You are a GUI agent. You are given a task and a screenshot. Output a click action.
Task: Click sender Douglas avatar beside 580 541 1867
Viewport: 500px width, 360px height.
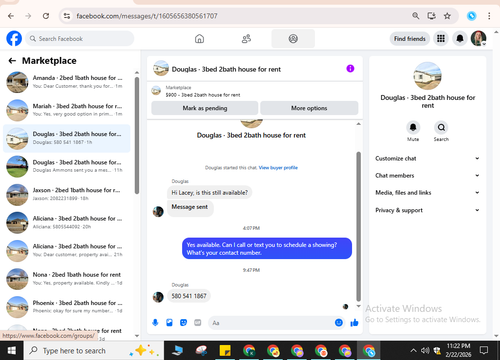pos(158,296)
